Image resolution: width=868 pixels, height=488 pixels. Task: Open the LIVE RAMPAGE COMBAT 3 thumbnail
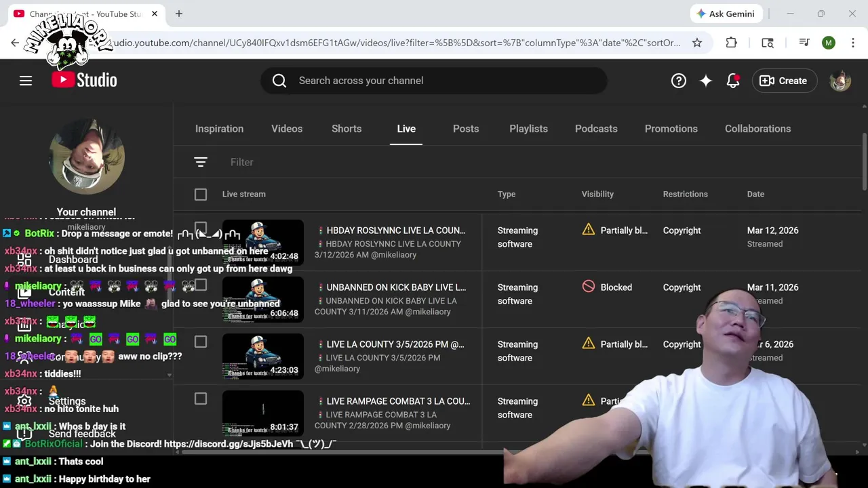[263, 413]
